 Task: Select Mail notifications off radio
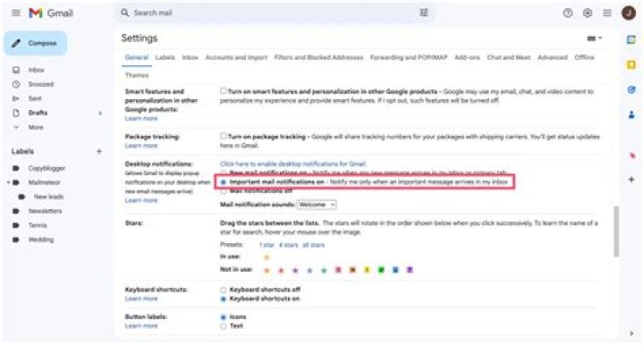[x=224, y=191]
